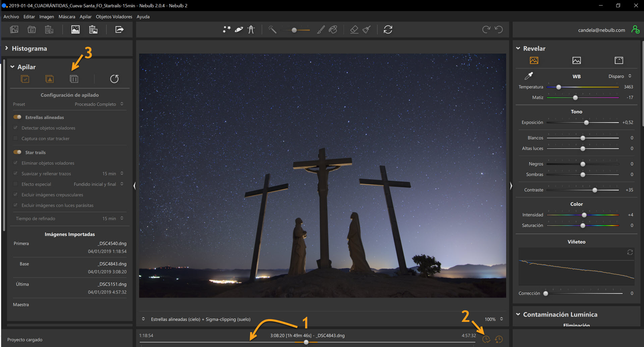Select the eraser tool
Image resolution: width=644 pixels, height=347 pixels.
click(x=354, y=30)
